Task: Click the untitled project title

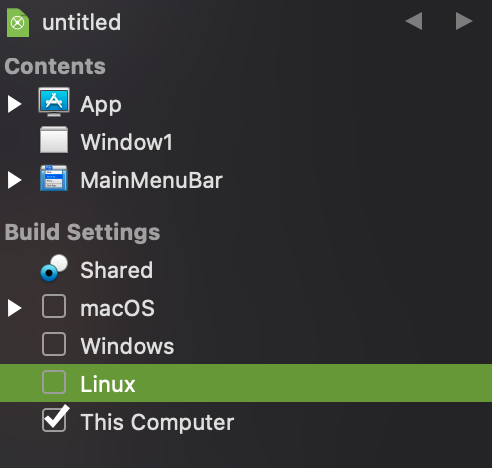Action: coord(82,22)
